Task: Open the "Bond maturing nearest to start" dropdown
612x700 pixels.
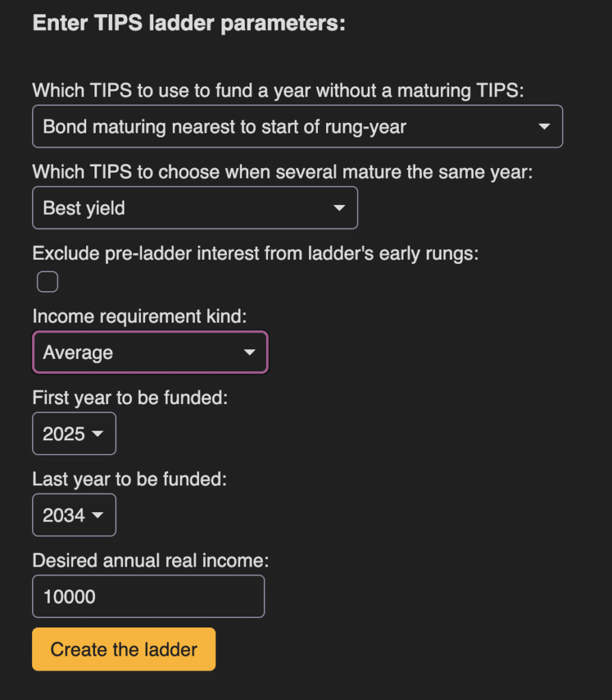Action: tap(297, 126)
